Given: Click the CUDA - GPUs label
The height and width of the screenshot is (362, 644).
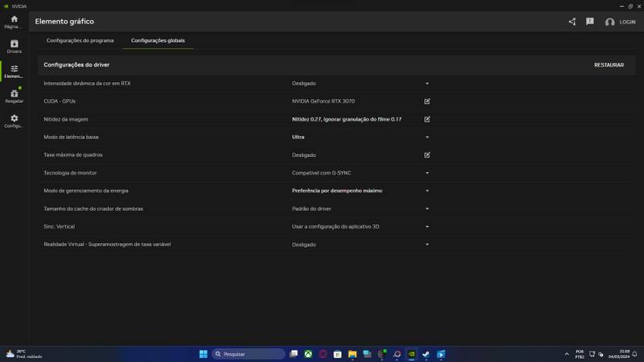Looking at the screenshot, I should click(60, 101).
